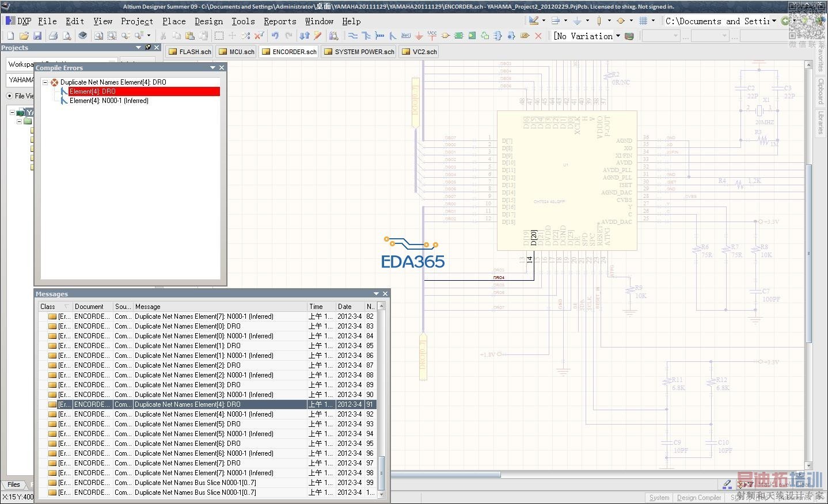Viewport: 828px width, 504px height.
Task: Click the Save document toolbar icon
Action: (x=37, y=36)
